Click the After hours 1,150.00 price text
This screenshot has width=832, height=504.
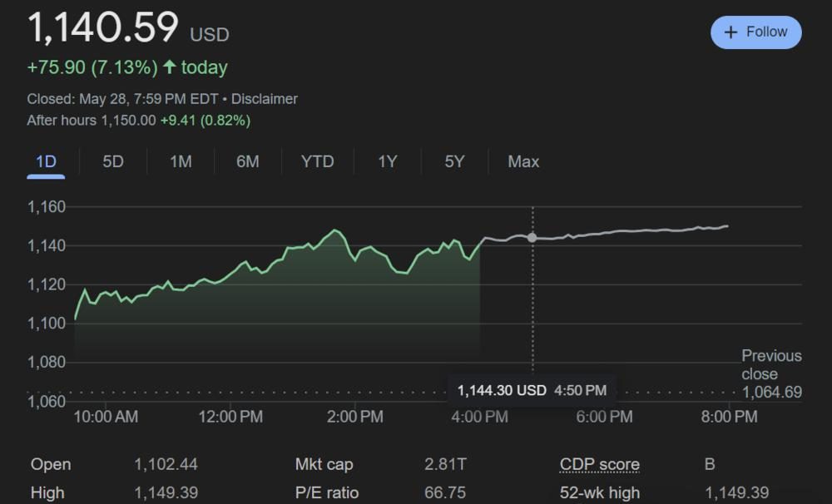128,121
